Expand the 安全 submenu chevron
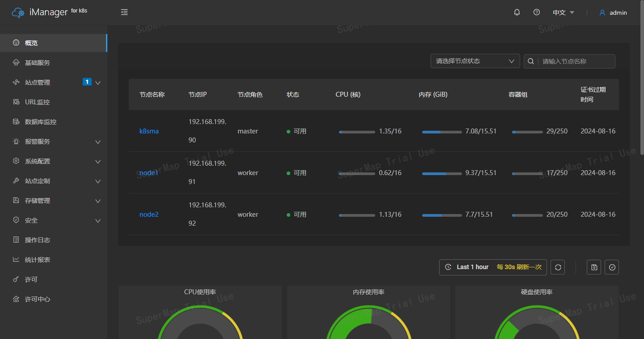The width and height of the screenshot is (644, 339). pyautogui.click(x=98, y=221)
